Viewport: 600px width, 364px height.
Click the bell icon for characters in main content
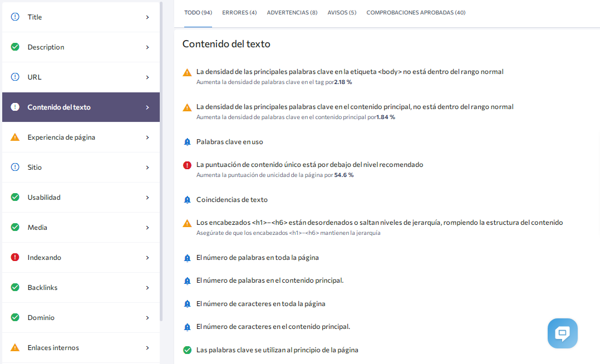(x=187, y=327)
